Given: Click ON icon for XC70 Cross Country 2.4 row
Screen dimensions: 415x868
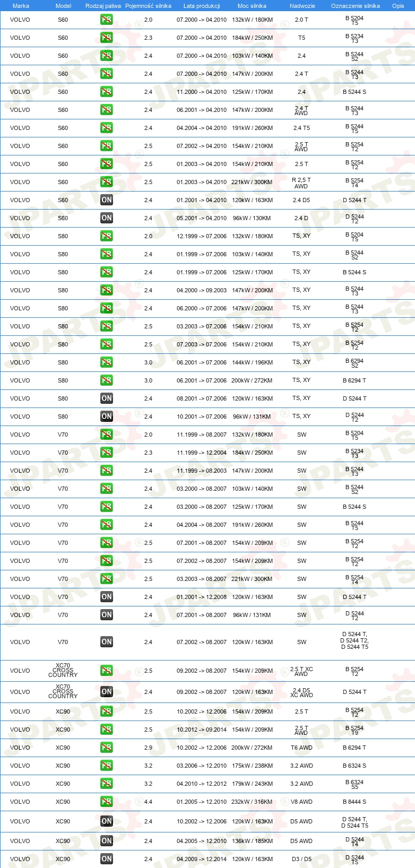Looking at the screenshot, I should pos(106,692).
